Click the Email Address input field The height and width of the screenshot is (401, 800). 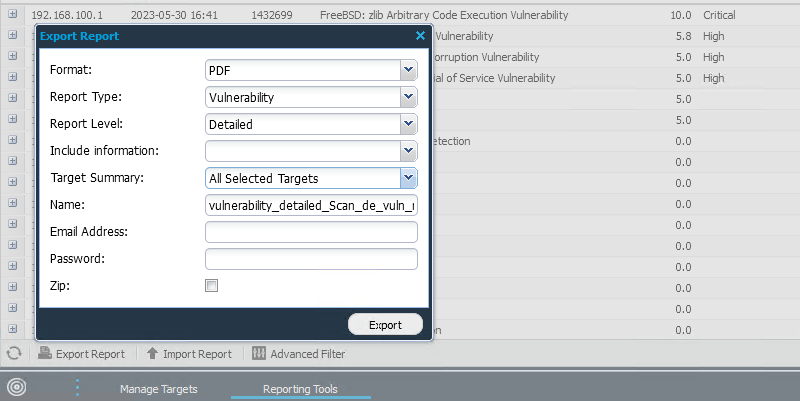coord(310,232)
